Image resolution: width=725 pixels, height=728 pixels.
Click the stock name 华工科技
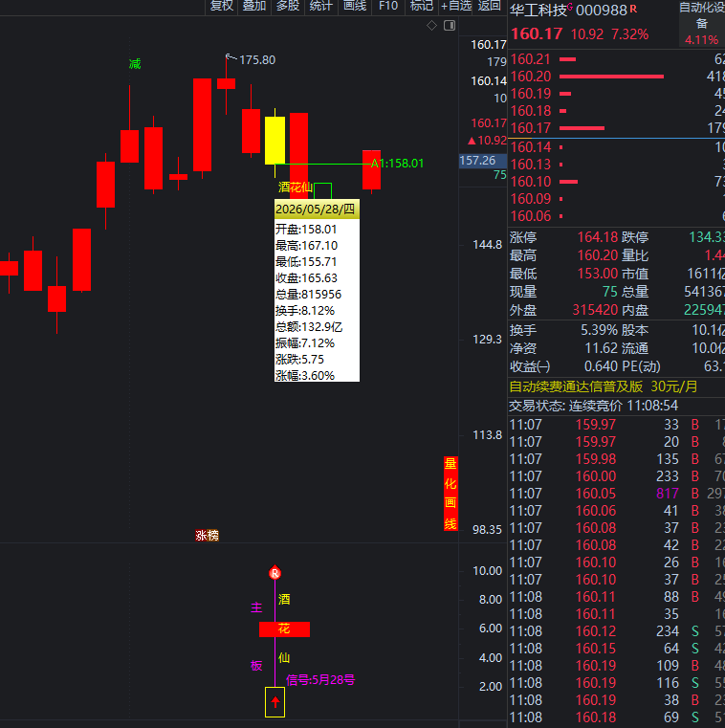[x=538, y=10]
